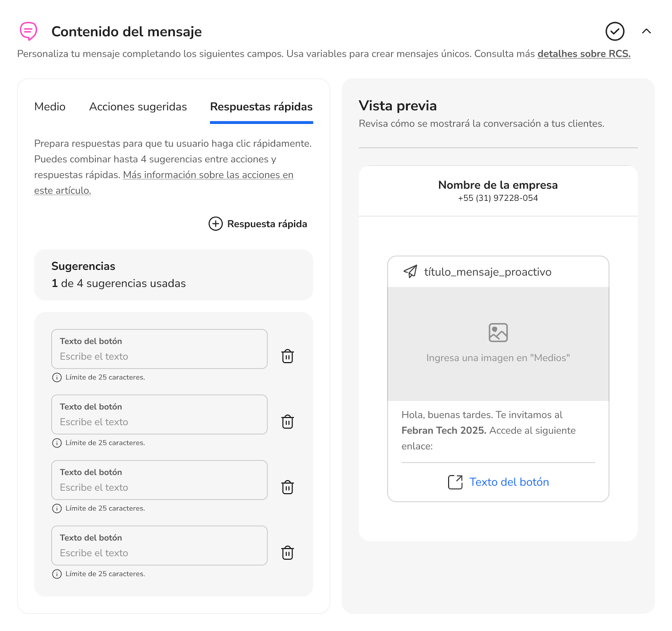
Task: Open the detalhes sobre RCS link
Action: coord(584,54)
